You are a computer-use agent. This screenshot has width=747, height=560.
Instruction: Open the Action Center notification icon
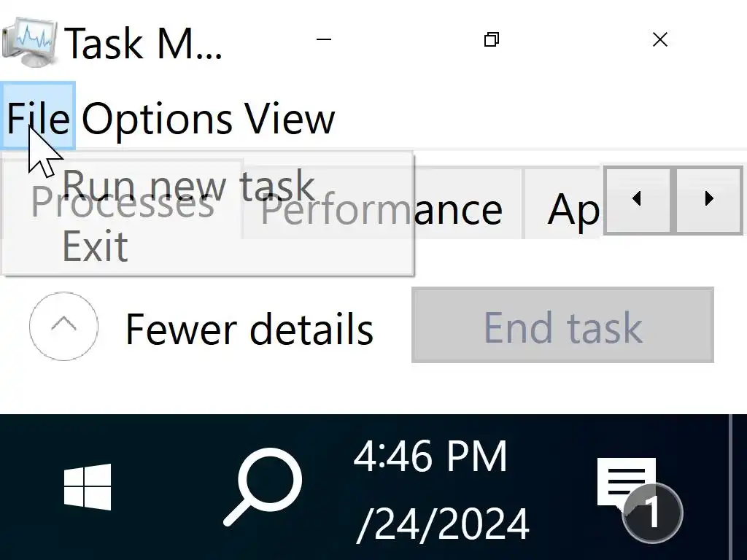click(x=627, y=487)
